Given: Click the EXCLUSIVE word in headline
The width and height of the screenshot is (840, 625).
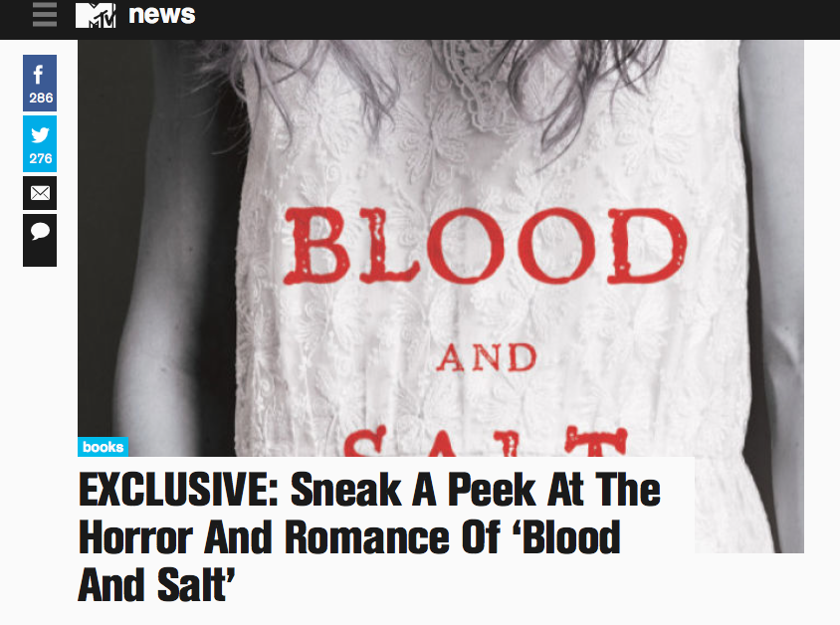Looking at the screenshot, I should 178,490.
